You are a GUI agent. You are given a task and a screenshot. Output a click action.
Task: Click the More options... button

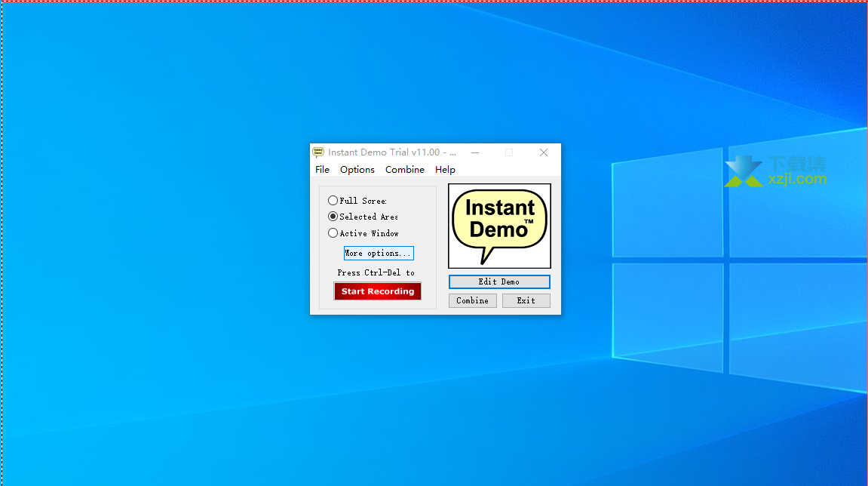pos(379,254)
